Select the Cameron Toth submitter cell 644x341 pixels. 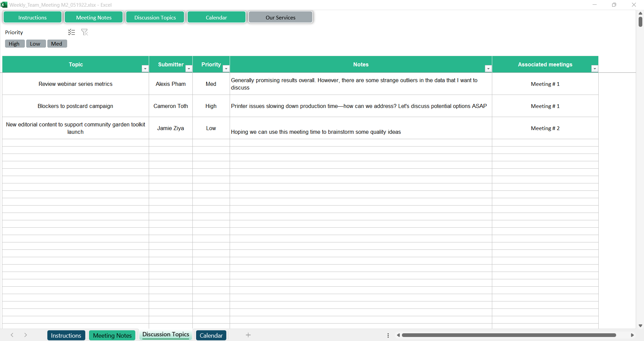pos(171,106)
